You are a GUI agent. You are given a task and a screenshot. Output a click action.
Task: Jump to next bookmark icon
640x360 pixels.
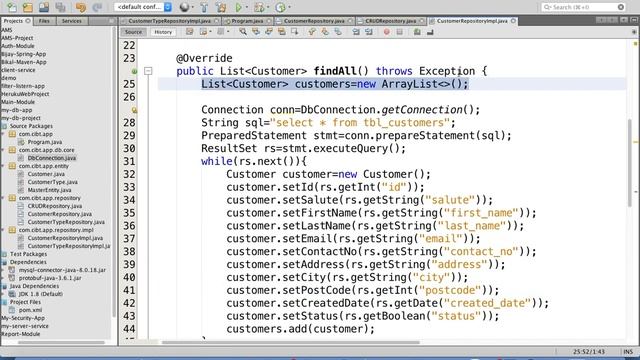point(325,32)
